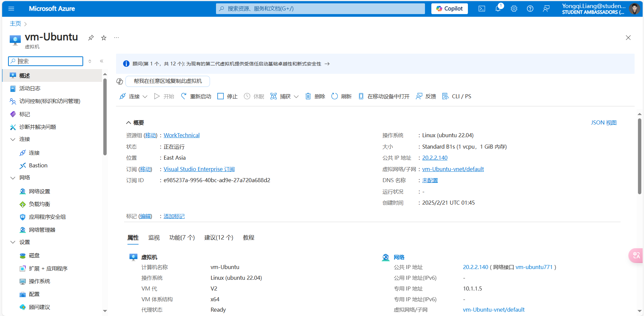This screenshot has height=316, width=644.
Task: Open the JSON 视图 link
Action: coord(603,123)
